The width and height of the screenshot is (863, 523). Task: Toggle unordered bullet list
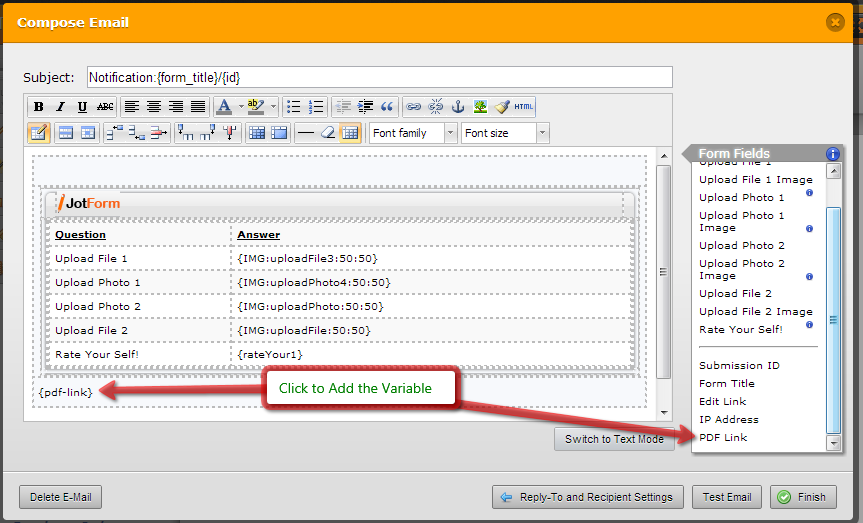pyautogui.click(x=293, y=107)
